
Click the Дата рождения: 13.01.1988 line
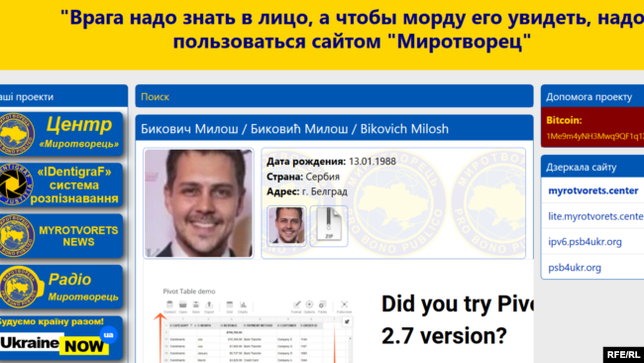(x=331, y=161)
